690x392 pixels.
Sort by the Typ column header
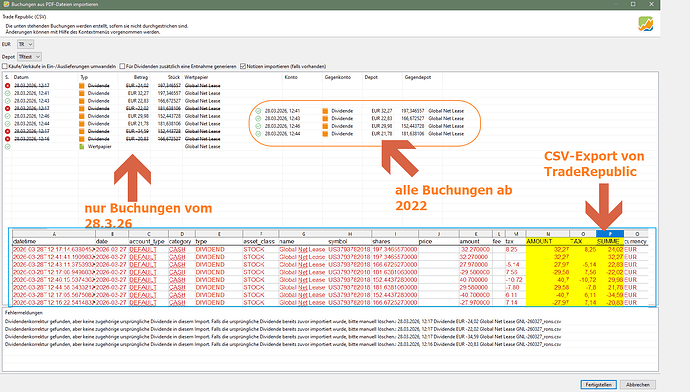point(84,77)
